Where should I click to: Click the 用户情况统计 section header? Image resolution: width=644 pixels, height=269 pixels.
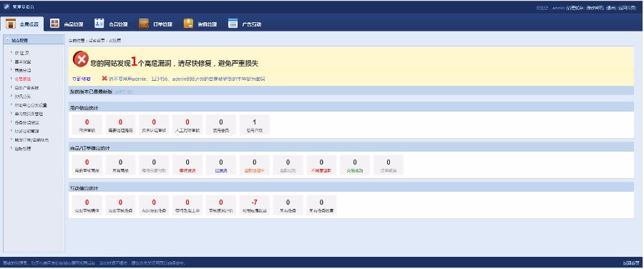coord(351,107)
